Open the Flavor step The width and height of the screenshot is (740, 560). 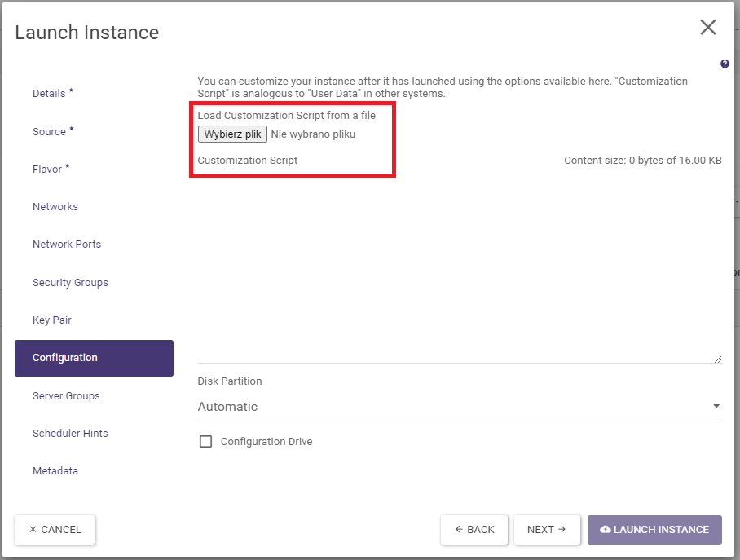pos(47,170)
